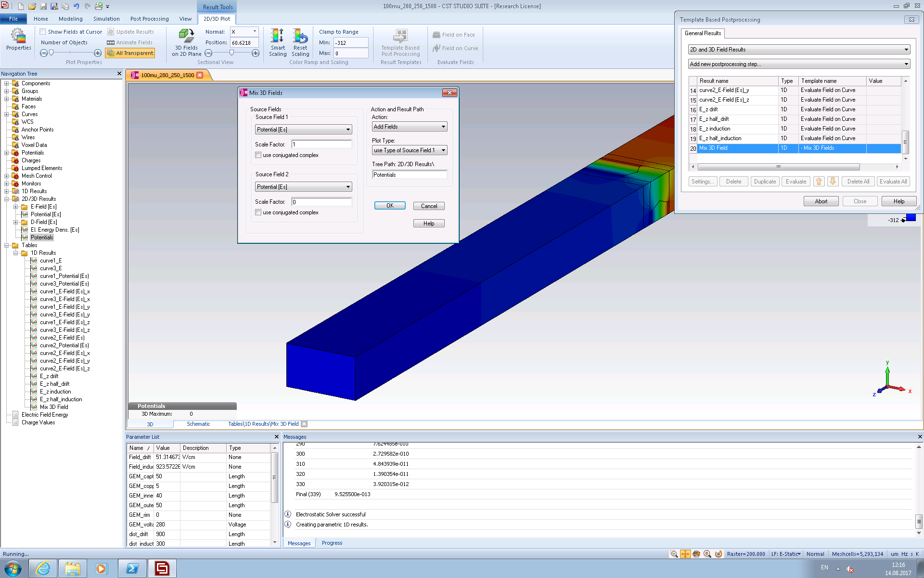Image resolution: width=924 pixels, height=578 pixels.
Task: Select rotate-in-plane tool in status bar
Action: [719, 554]
